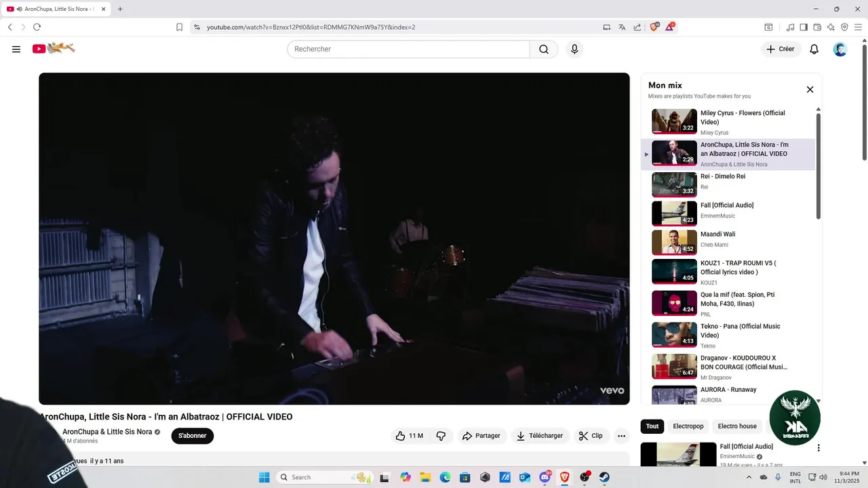Open more actions ellipsis under video

point(621,436)
